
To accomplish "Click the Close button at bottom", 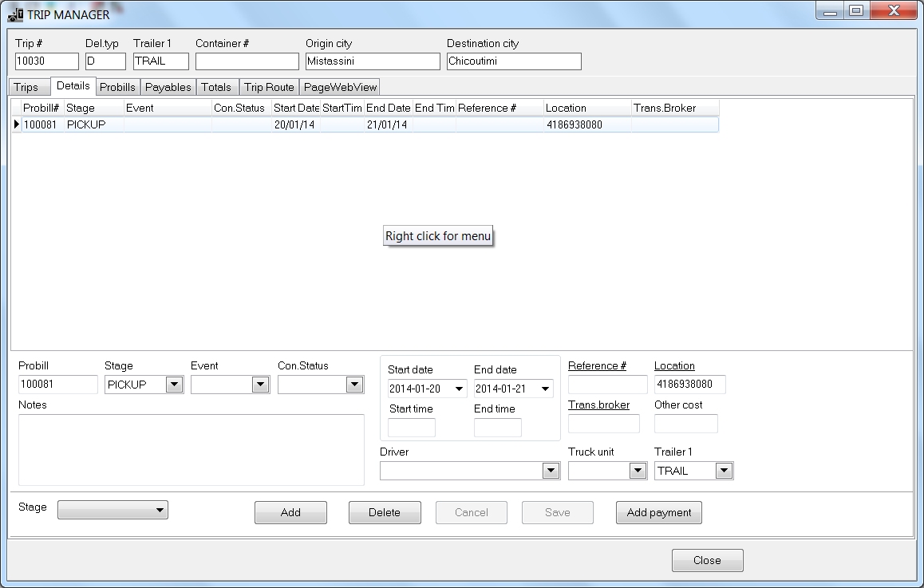I will coord(707,560).
